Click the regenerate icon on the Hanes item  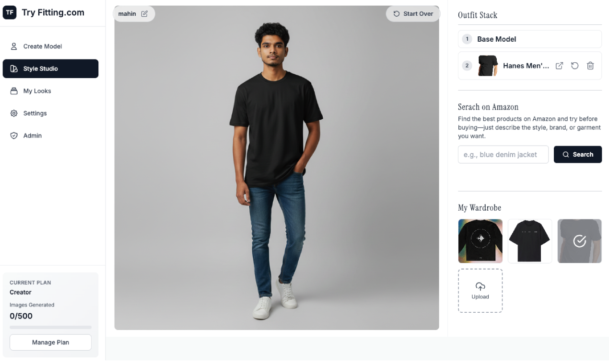pos(574,66)
